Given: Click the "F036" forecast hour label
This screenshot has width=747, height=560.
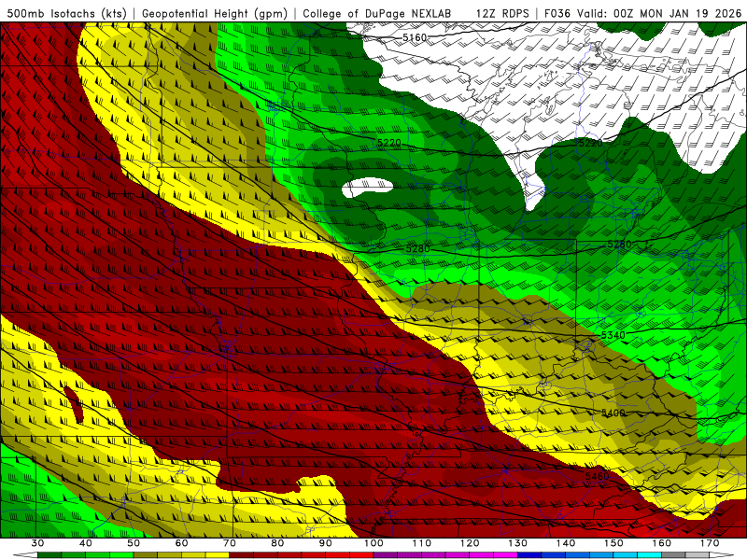Looking at the screenshot, I should [557, 14].
